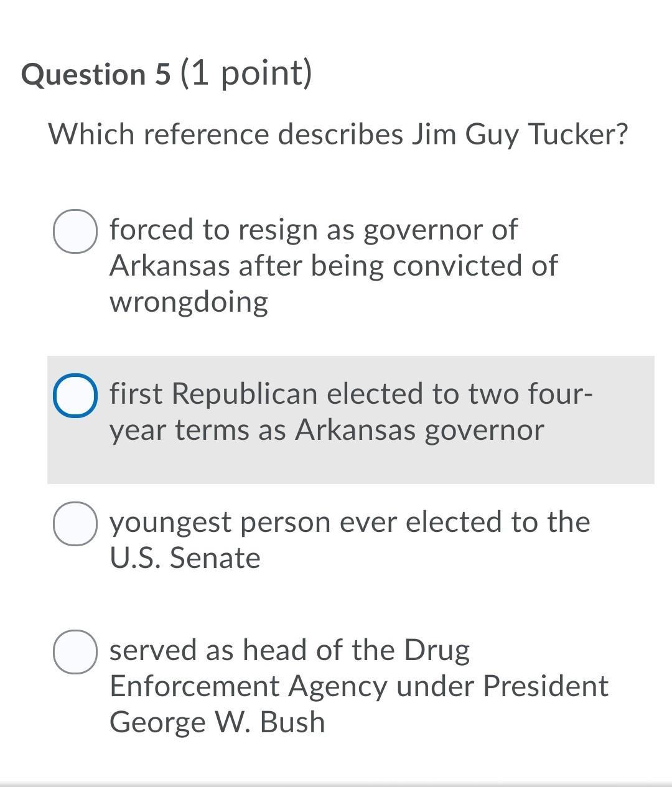Screen dimensions: 672x787
Task: Click 'year terms as Arkansas governor' text line
Action: [327, 431]
